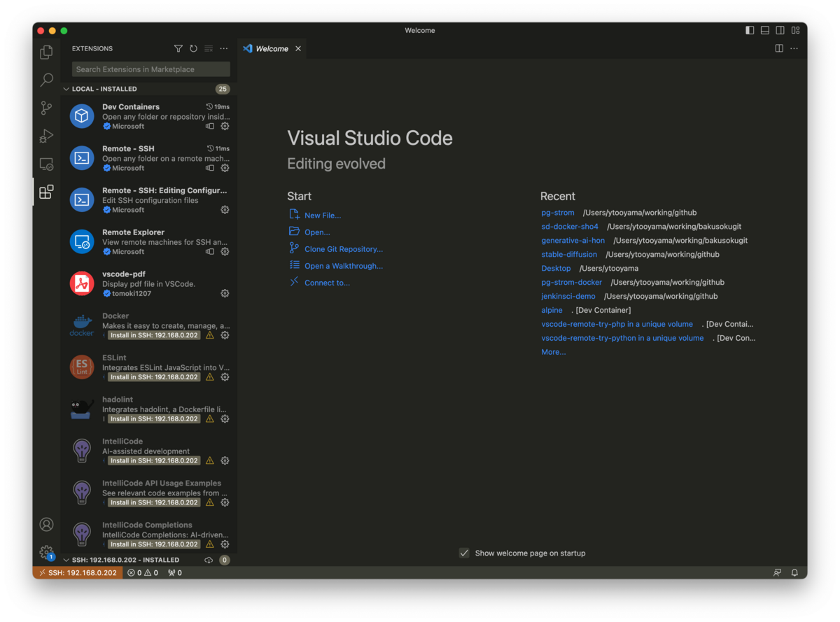
Task: Open manage gear for Remote - SSH extension
Action: (225, 168)
